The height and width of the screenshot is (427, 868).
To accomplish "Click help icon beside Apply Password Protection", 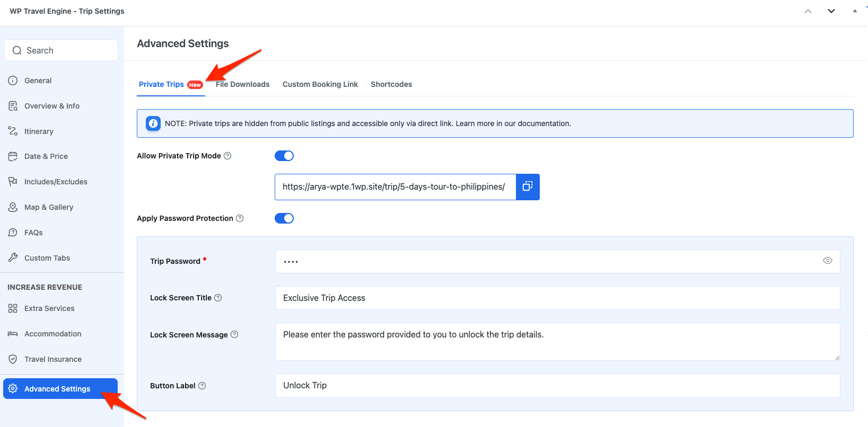I will coord(240,218).
